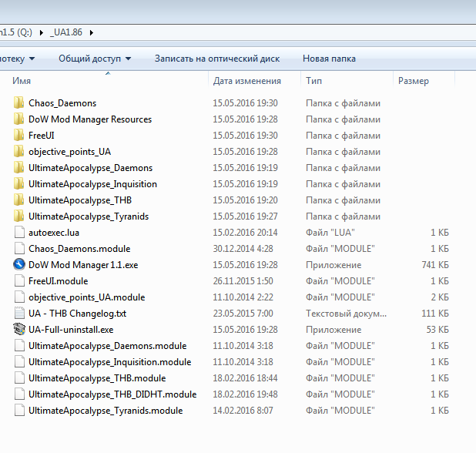
Task: Click the DoW Mod Manager 1.1.exe wrench icon
Action: click(x=19, y=264)
